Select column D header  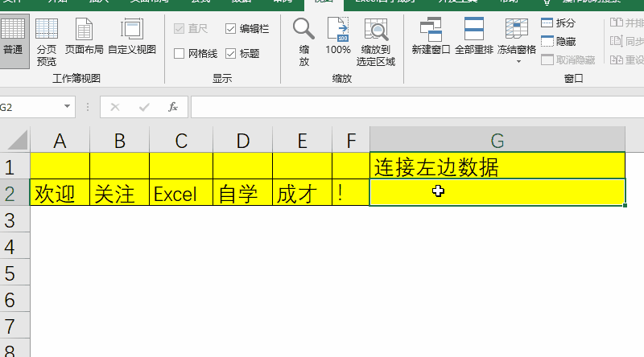243,140
